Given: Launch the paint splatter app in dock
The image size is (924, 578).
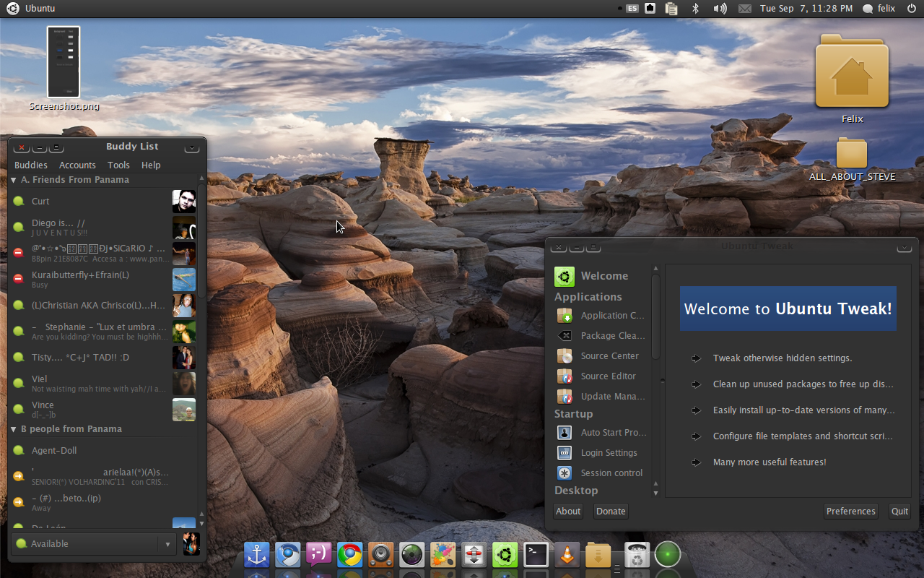Looking at the screenshot, I should pyautogui.click(x=443, y=555).
